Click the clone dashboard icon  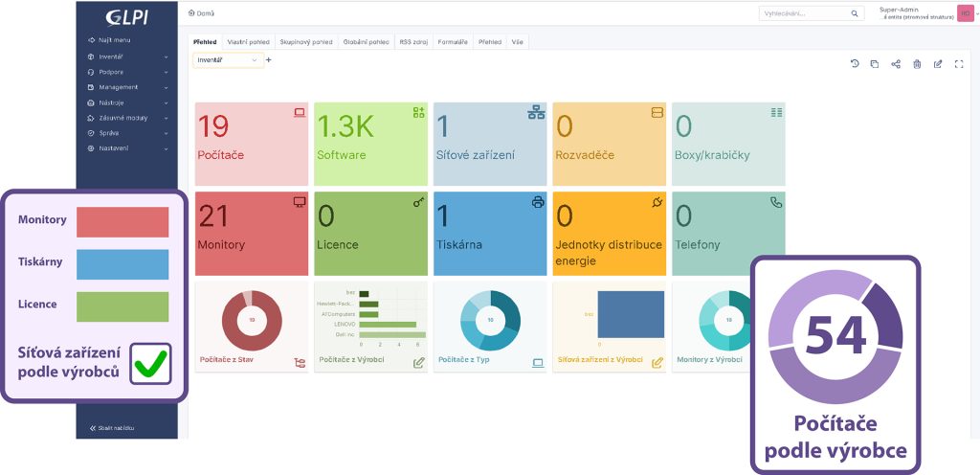[x=875, y=64]
